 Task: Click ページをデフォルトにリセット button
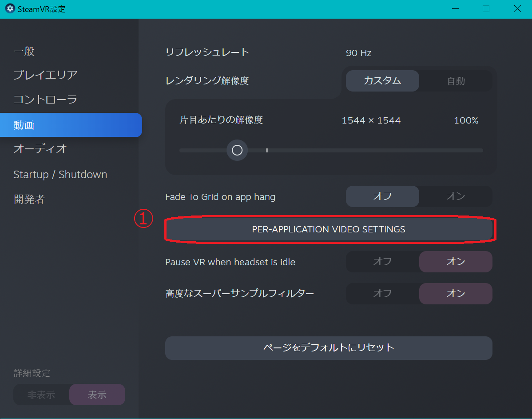329,348
